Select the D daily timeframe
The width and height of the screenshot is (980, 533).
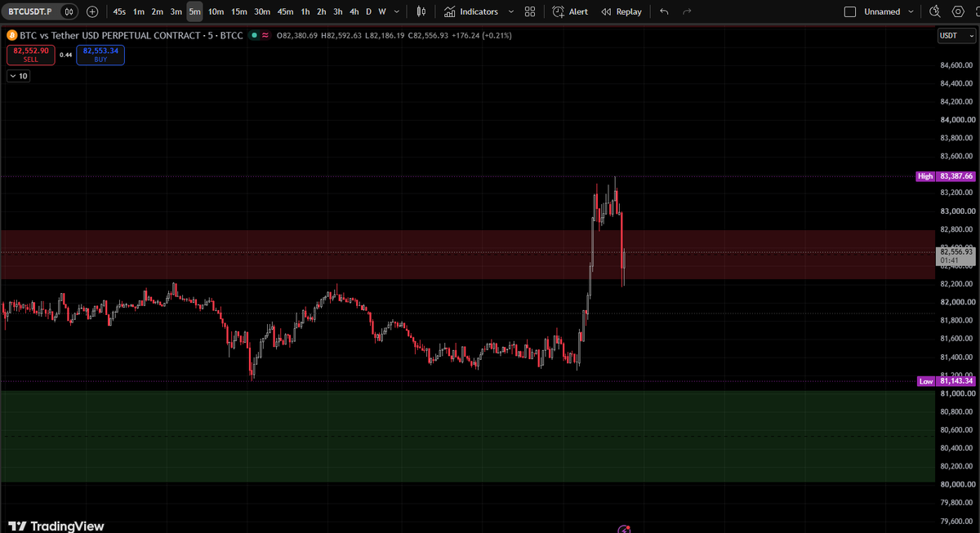click(x=368, y=11)
